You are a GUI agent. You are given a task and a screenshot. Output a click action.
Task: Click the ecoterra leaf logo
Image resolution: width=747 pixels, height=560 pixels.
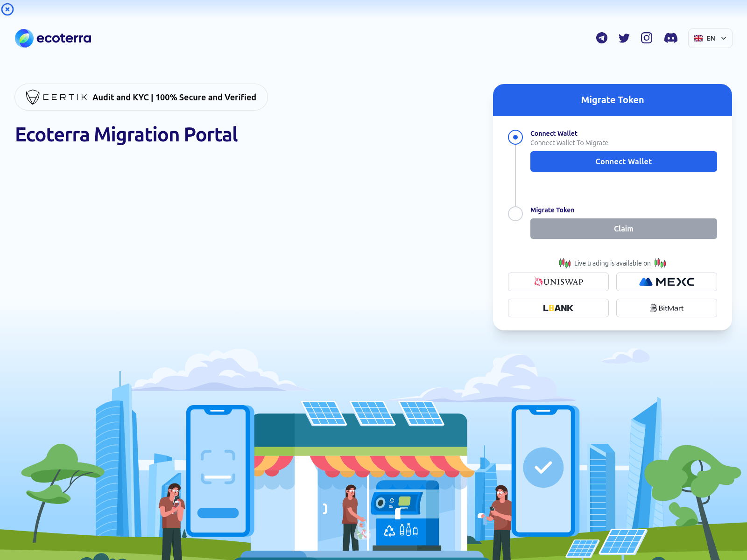[x=24, y=38]
